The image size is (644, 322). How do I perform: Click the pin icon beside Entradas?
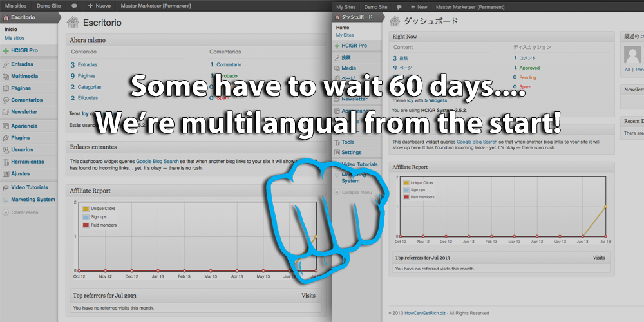(x=6, y=64)
